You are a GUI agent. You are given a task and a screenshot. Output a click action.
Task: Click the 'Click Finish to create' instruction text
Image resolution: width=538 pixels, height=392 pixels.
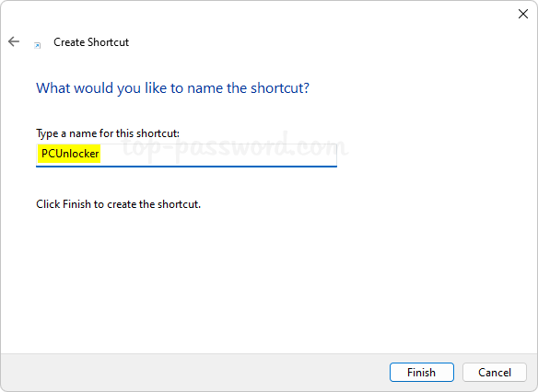(x=118, y=204)
